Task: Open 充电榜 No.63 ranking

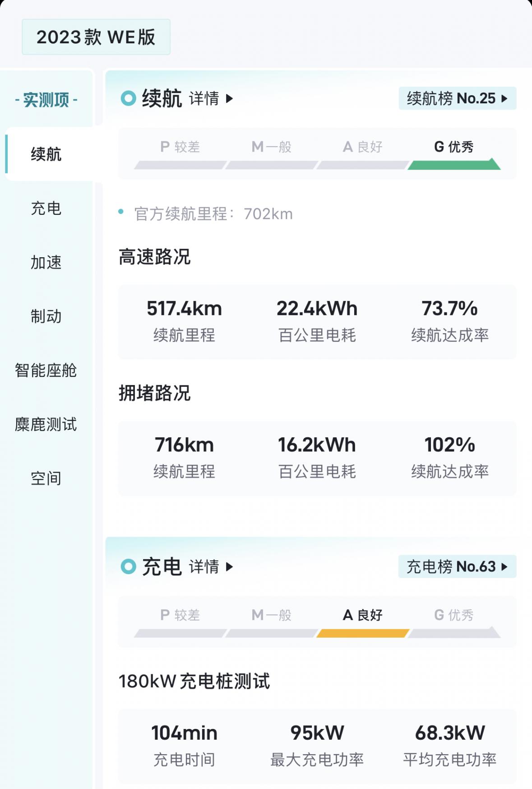Action: coord(457,566)
